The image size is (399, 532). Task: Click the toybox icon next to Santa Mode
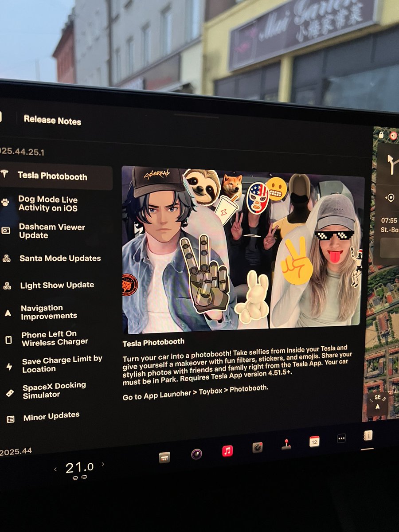pos(6,258)
